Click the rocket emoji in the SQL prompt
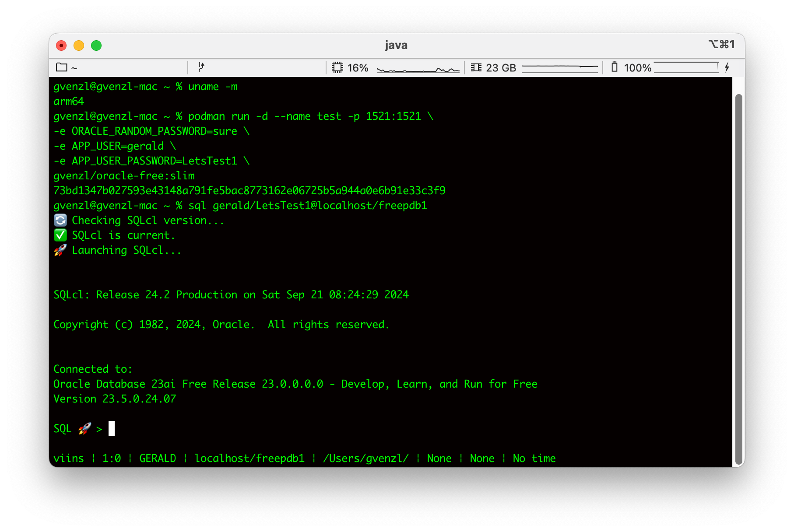This screenshot has height=532, width=794. (x=84, y=428)
